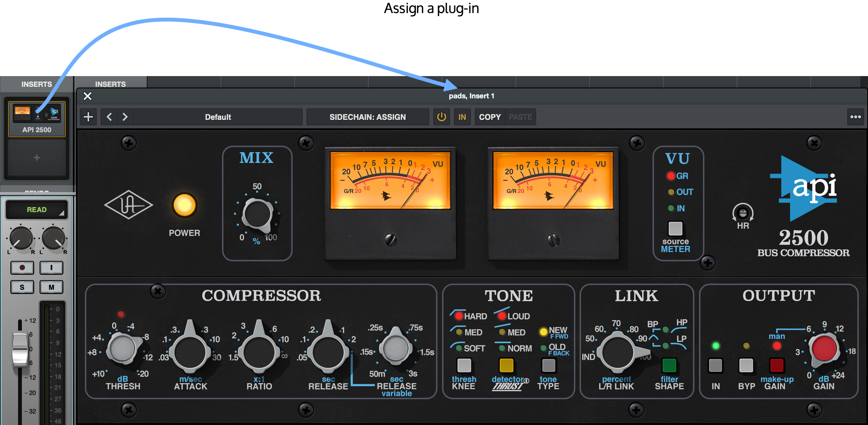The image size is (868, 425).
Task: Click COPY to copy plugin settings
Action: pos(489,117)
